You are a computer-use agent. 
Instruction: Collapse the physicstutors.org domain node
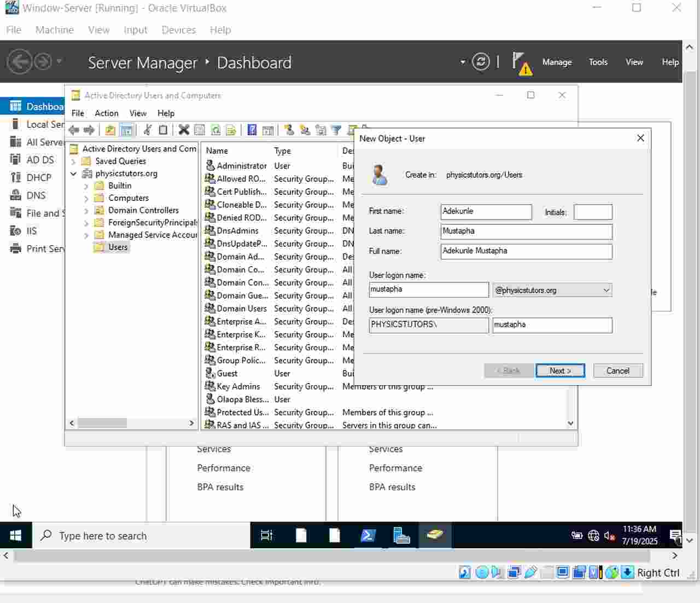coord(73,173)
